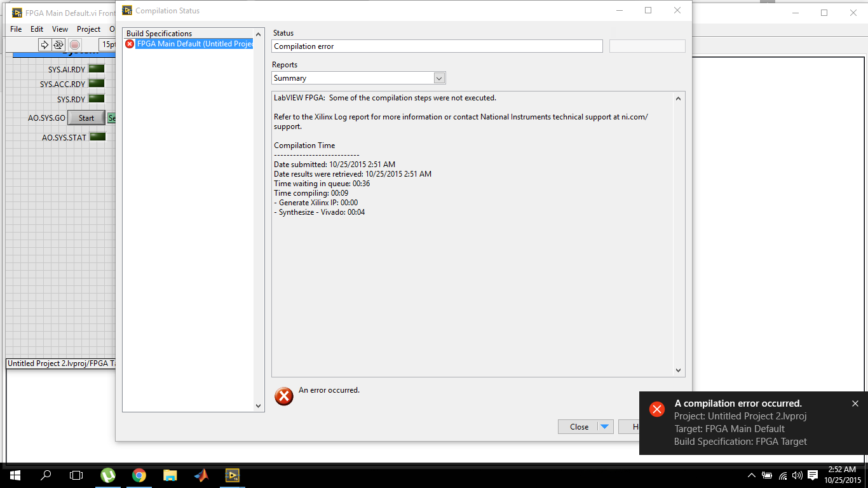
Task: Open Task View from the taskbar
Action: coord(76,475)
